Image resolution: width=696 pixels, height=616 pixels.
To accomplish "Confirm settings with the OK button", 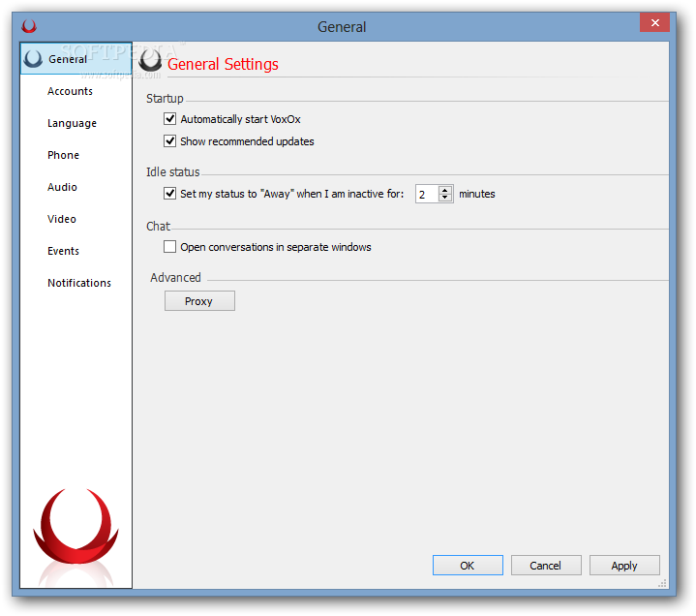I will (x=468, y=566).
